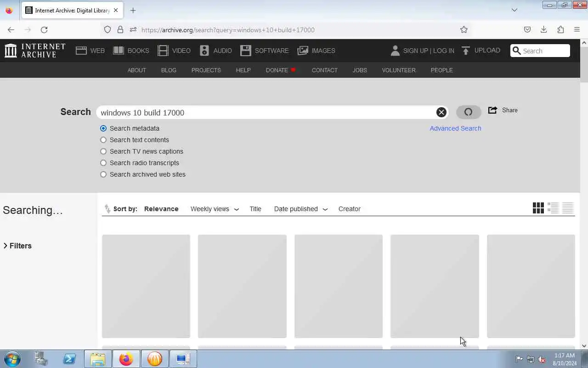Open the Windows Start menu
The width and height of the screenshot is (588, 368).
(x=12, y=359)
